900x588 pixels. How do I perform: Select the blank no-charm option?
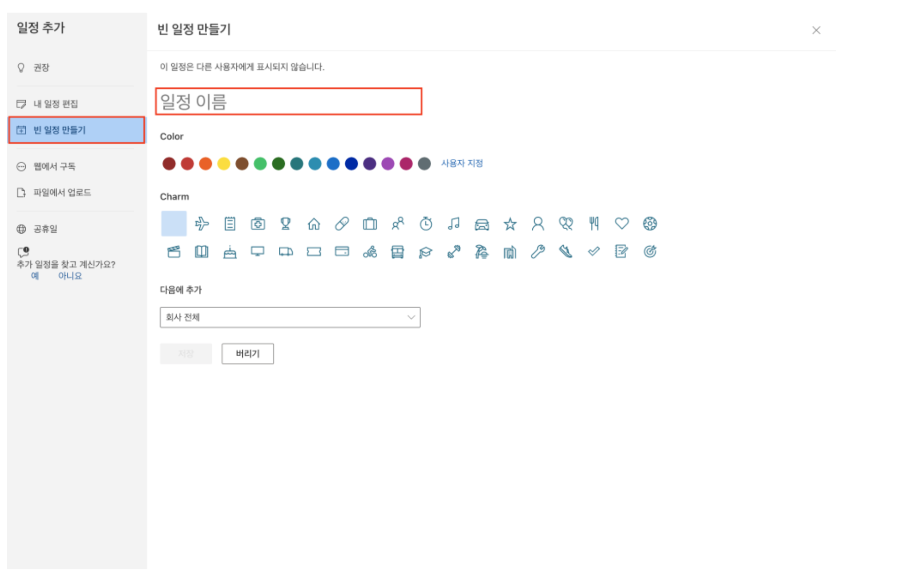[174, 224]
